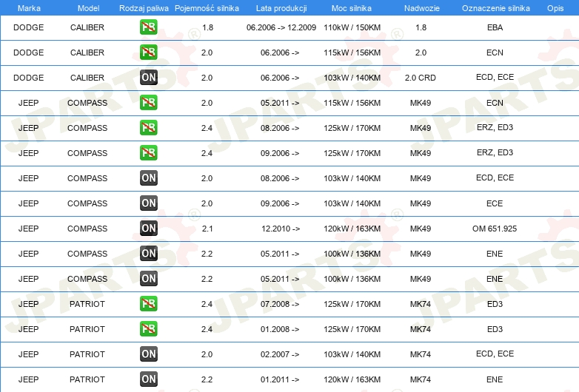The height and width of the screenshot is (392, 579).
Task: Click the Marka column header
Action: 28,7
